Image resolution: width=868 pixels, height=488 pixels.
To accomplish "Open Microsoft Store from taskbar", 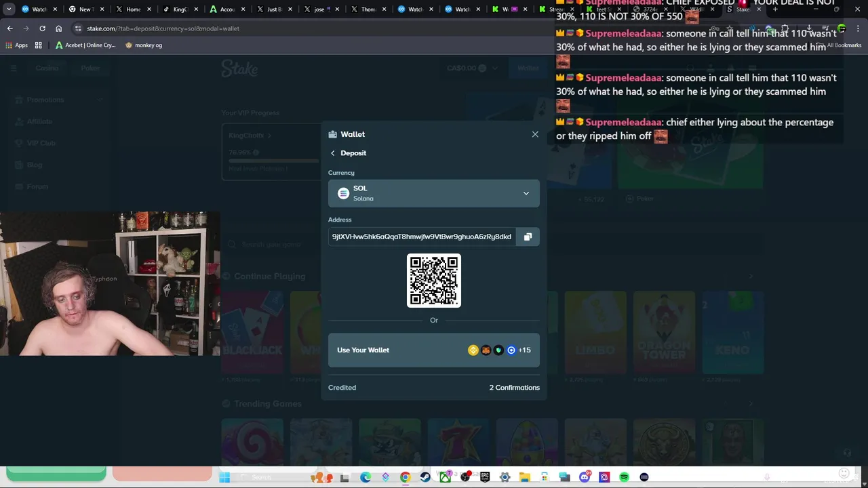I will coord(545,477).
